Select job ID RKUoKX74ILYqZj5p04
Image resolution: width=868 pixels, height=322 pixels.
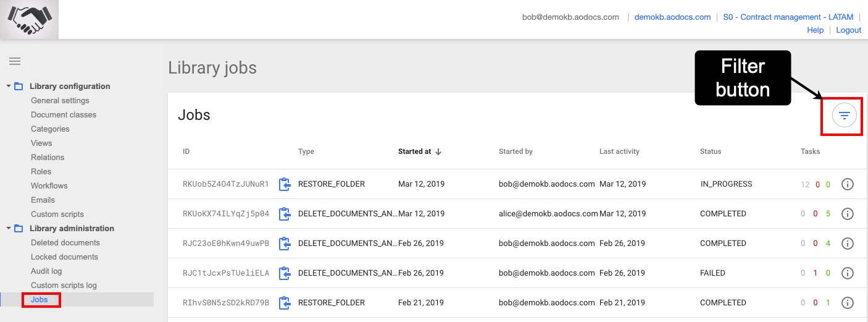pyautogui.click(x=226, y=214)
